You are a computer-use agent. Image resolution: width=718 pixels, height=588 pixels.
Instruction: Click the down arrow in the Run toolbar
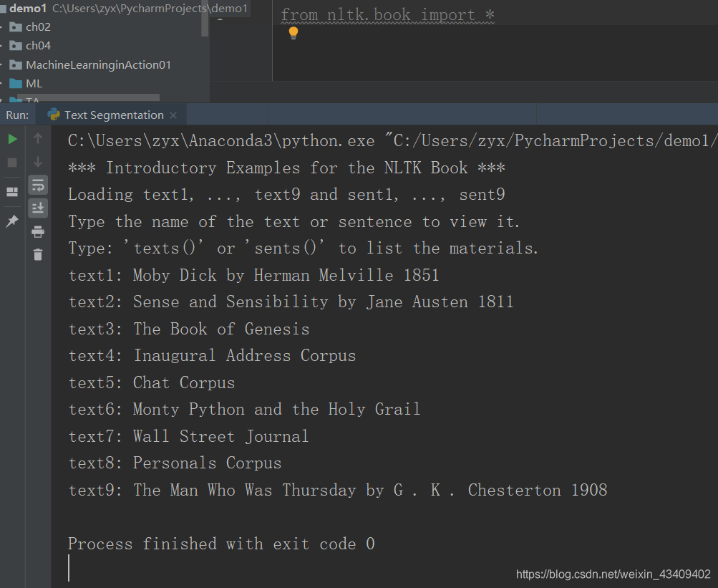coord(38,162)
